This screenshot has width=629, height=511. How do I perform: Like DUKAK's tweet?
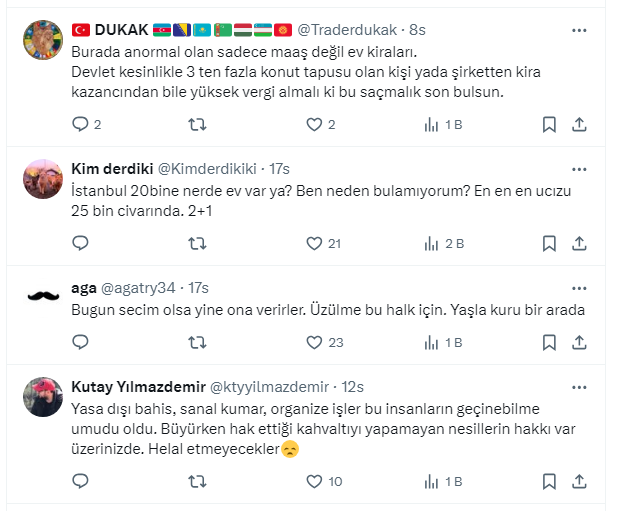(314, 125)
